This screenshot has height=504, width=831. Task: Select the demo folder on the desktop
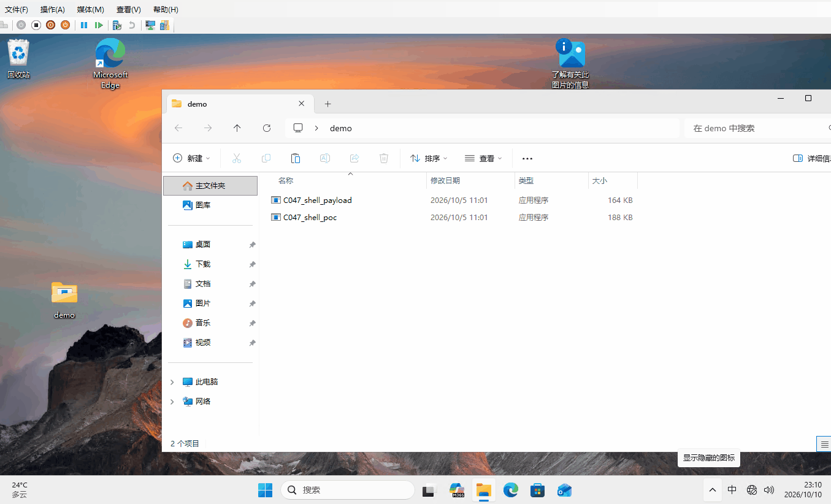[64, 300]
